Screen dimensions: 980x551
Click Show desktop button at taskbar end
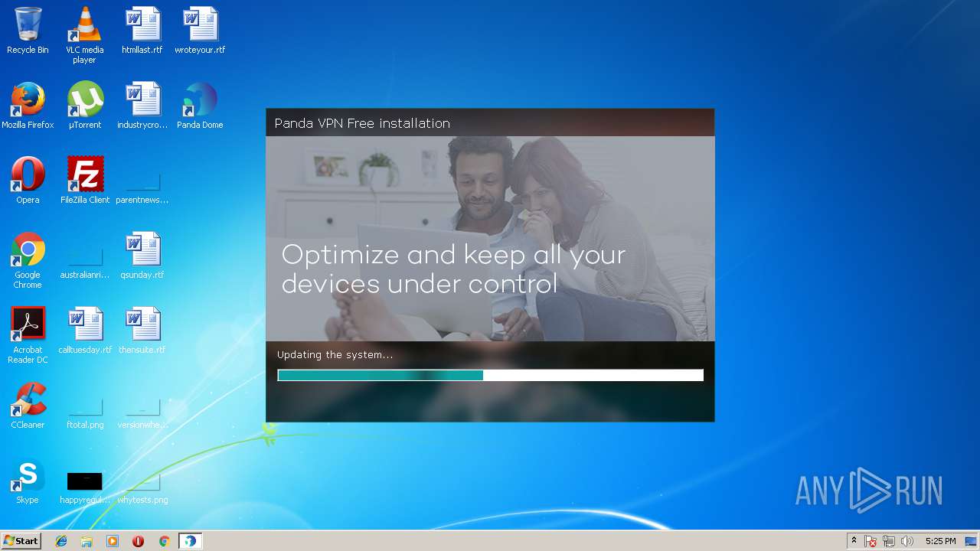click(972, 541)
